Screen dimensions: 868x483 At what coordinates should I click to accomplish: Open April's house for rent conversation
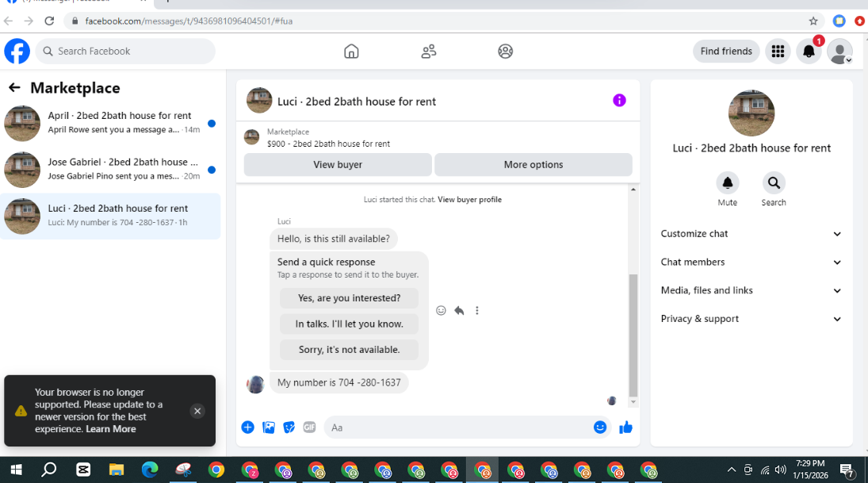(110, 123)
